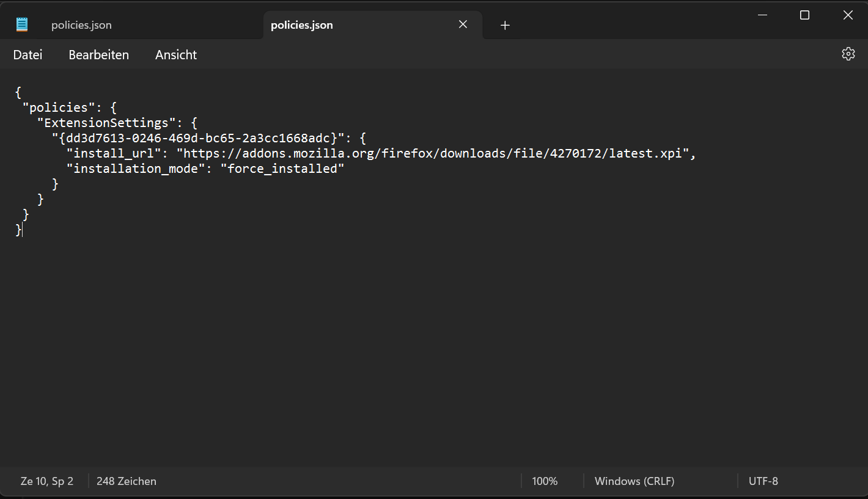Image resolution: width=868 pixels, height=499 pixels.
Task: Open the Datei menu
Action: 28,55
